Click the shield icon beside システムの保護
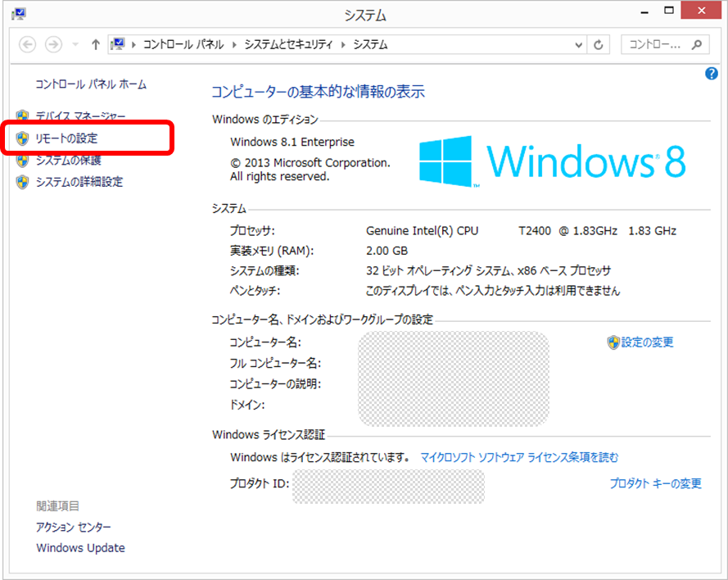Screen dimensions: 728x580 point(22,161)
